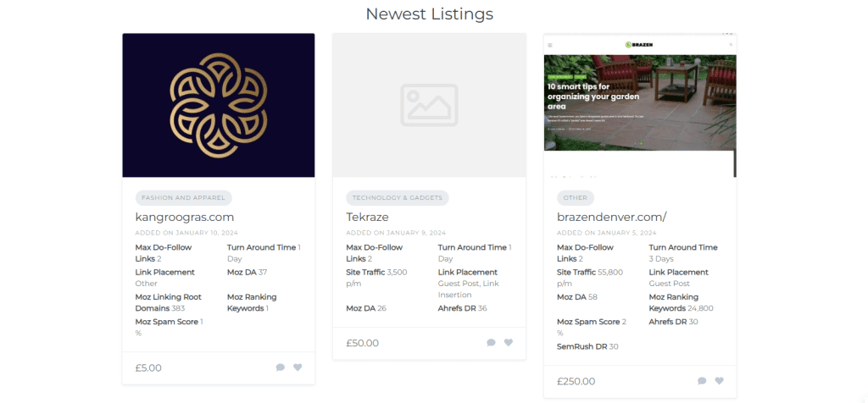The width and height of the screenshot is (868, 403).
Task: Click the comment icon on brazendenver.com card
Action: [x=702, y=381]
